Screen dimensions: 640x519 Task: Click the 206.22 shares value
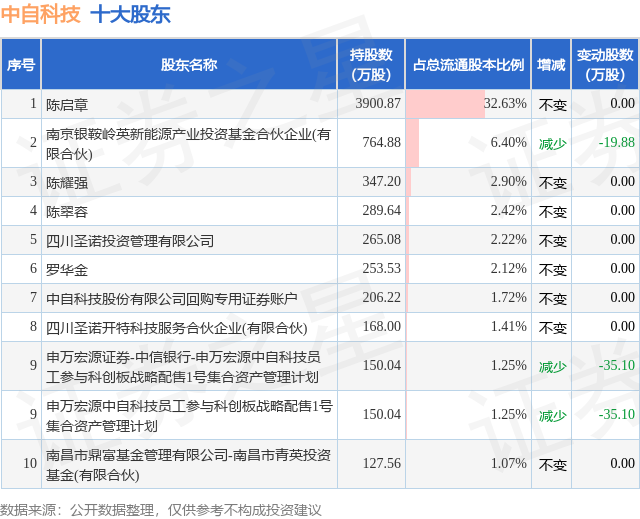382,297
